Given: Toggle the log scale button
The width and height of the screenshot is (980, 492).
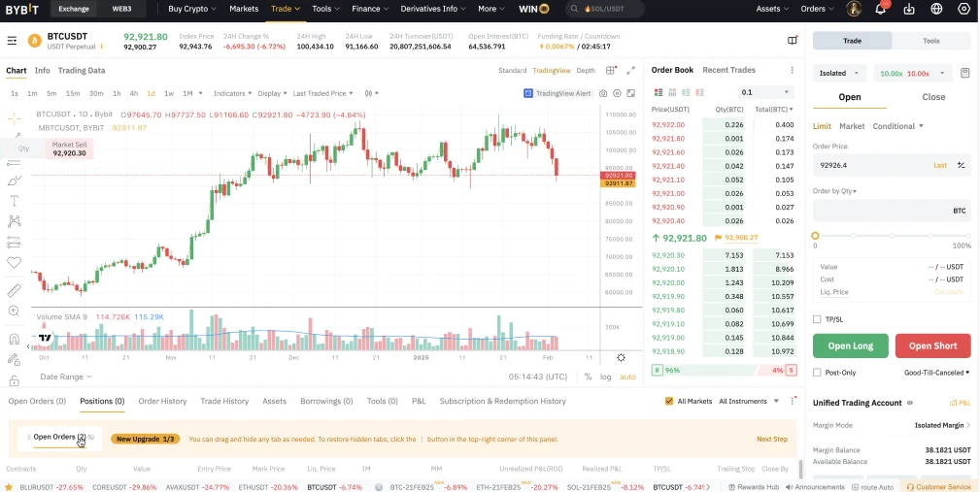Looking at the screenshot, I should [606, 377].
